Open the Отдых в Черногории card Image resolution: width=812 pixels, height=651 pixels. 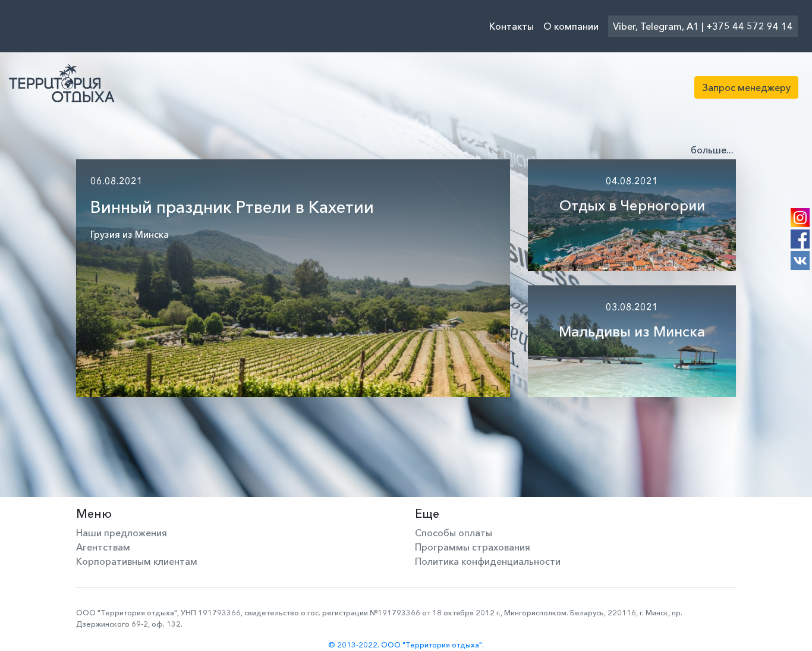632,215
